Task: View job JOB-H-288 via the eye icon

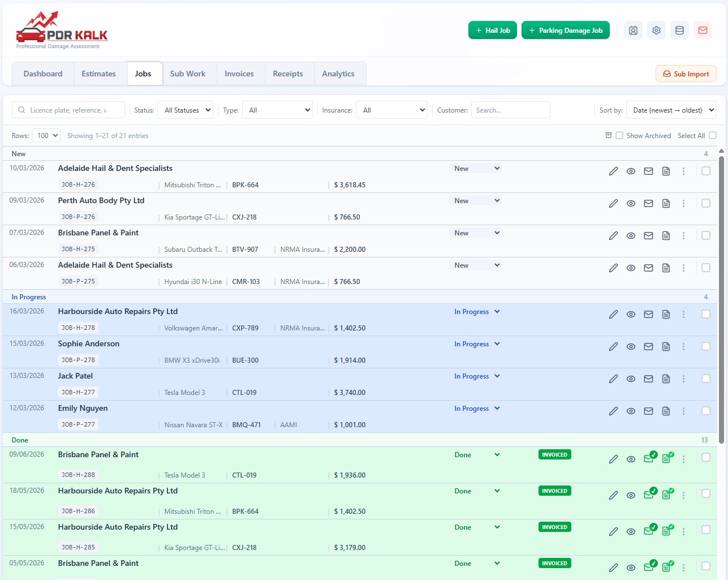Action: point(631,459)
